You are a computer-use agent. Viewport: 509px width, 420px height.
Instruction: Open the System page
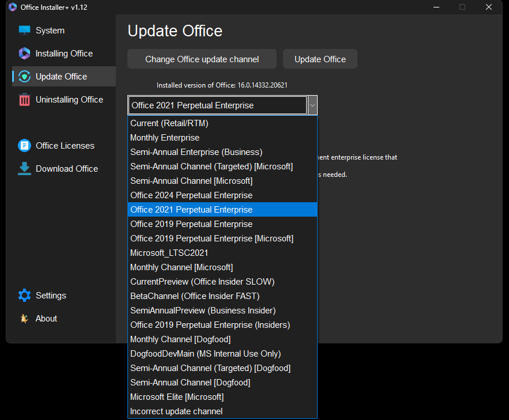[x=50, y=31]
